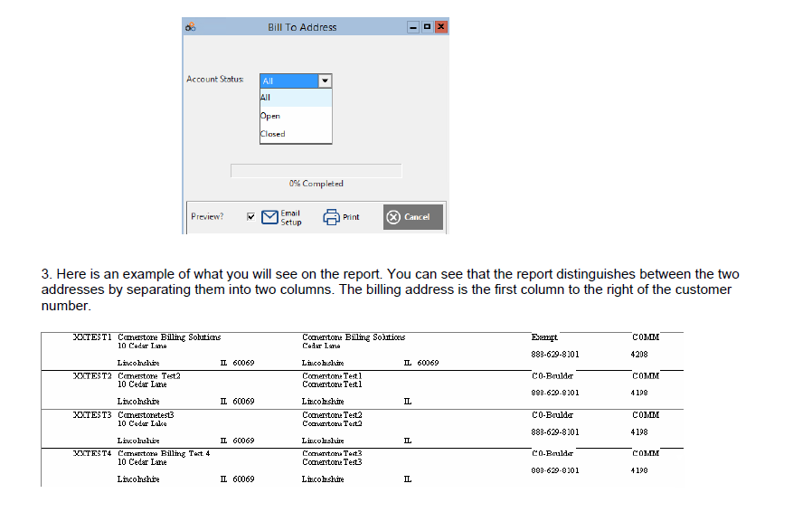Click the '0% Completed' text
This screenshot has height=512, width=812.
pyautogui.click(x=316, y=184)
